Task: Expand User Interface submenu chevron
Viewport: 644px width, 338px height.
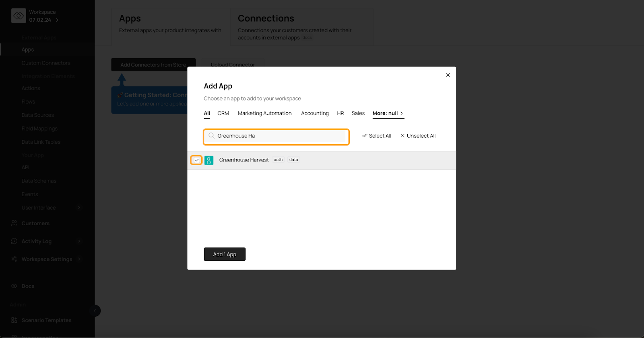Action: 79,207
